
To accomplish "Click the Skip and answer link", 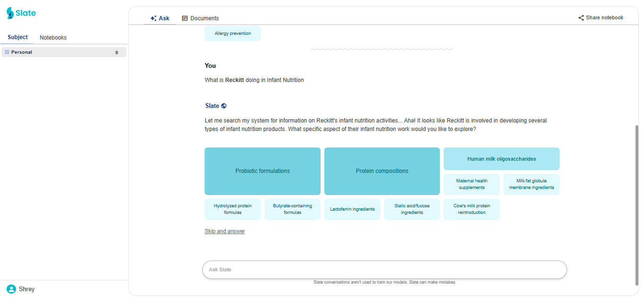I will point(225,231).
